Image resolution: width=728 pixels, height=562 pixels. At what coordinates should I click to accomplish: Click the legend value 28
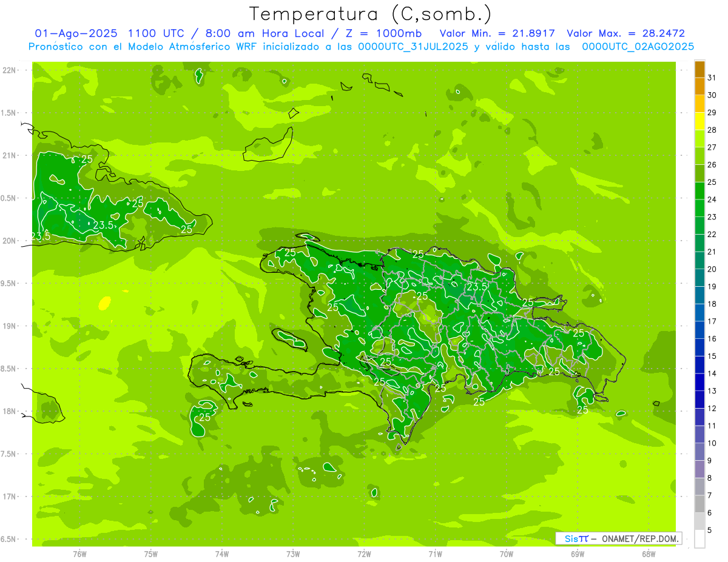[712, 130]
